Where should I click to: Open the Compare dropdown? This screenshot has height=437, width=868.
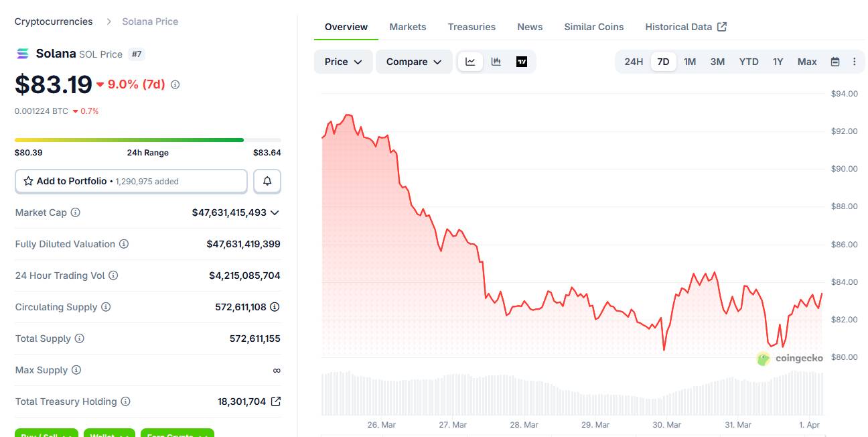tap(414, 62)
